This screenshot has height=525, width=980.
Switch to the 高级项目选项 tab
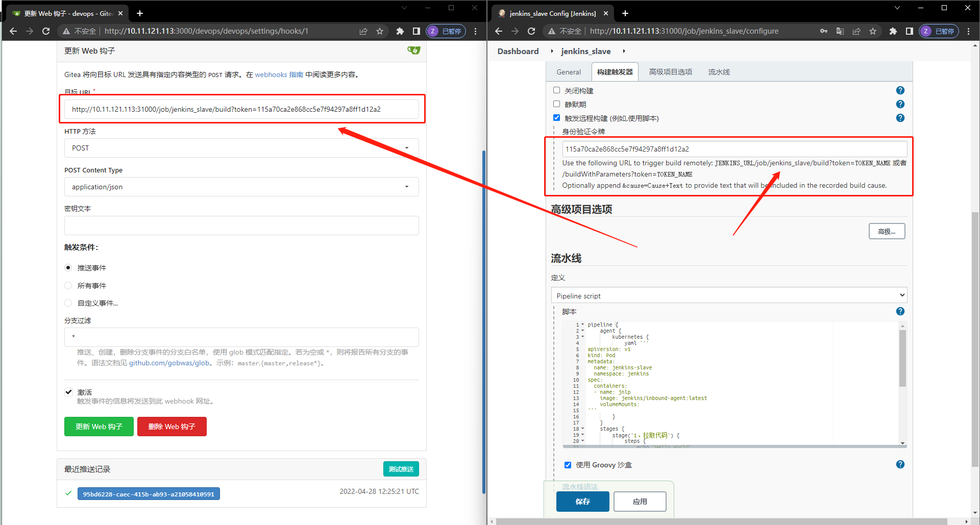(x=670, y=71)
